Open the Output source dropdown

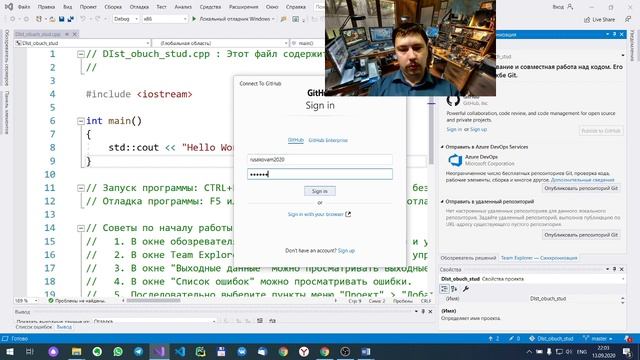[x=155, y=322]
